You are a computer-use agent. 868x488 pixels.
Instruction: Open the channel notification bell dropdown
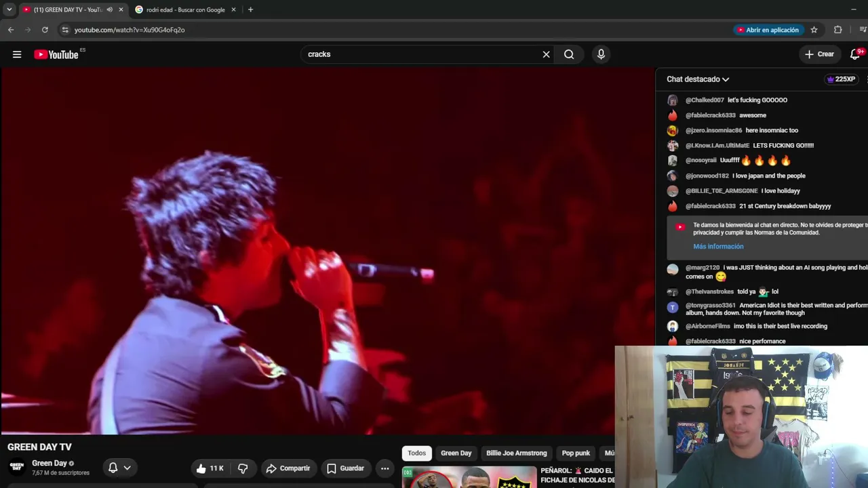[x=119, y=468]
